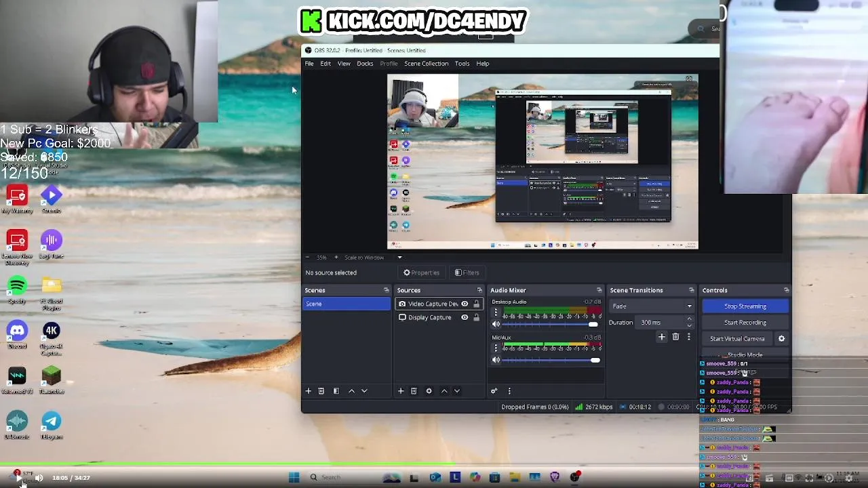Open File Explorer on the taskbar
This screenshot has height=488, width=868.
tap(515, 477)
